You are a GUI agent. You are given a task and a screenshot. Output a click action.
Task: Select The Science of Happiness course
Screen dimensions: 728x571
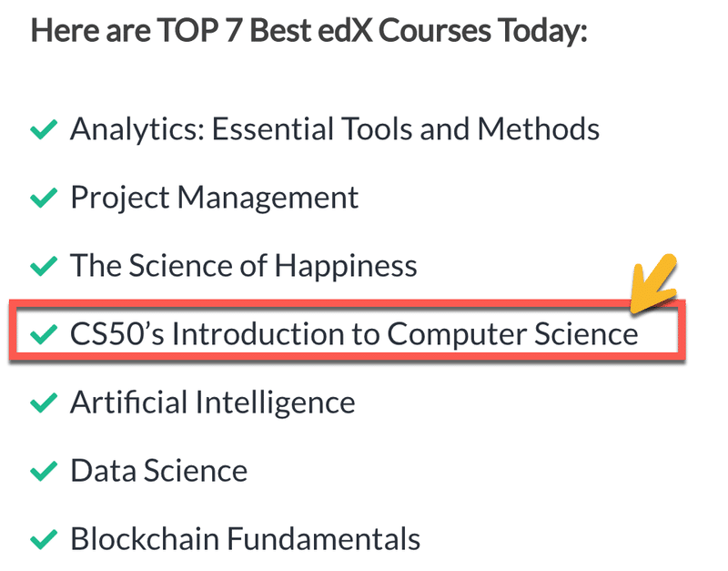pyautogui.click(x=243, y=265)
